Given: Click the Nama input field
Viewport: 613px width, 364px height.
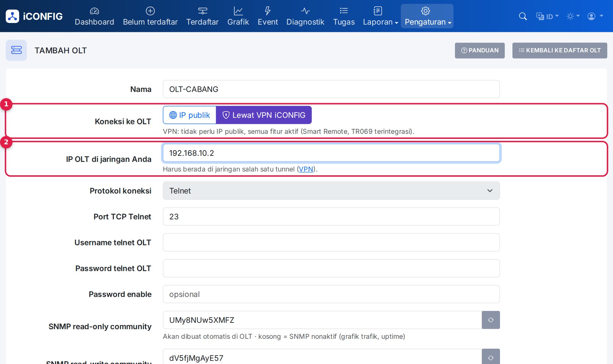Looking at the screenshot, I should click(331, 89).
